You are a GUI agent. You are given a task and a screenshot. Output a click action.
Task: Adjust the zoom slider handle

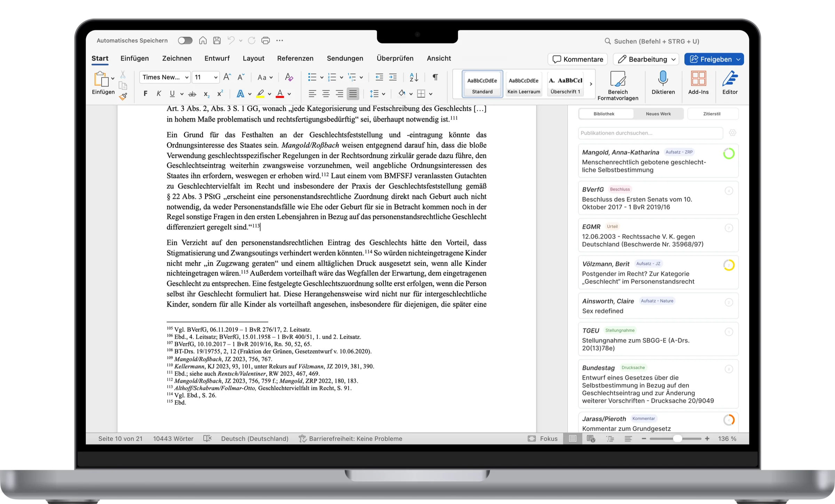pos(677,439)
